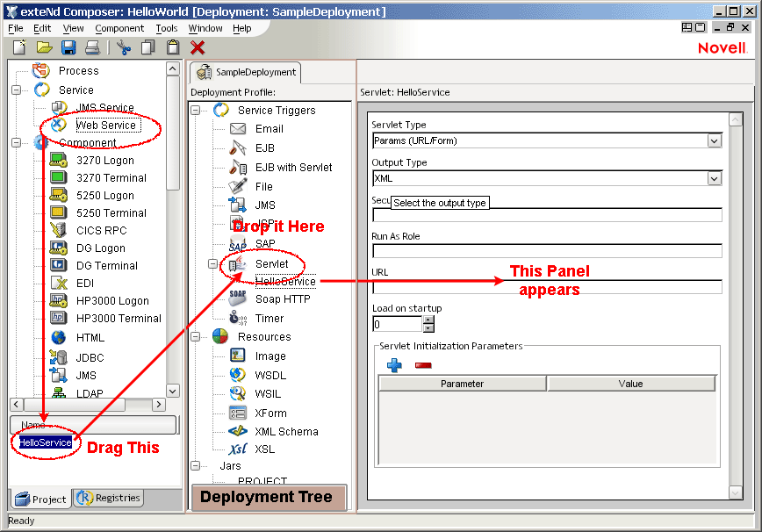The image size is (762, 532).
Task: Click the XML Schema resource icon
Action: click(238, 431)
